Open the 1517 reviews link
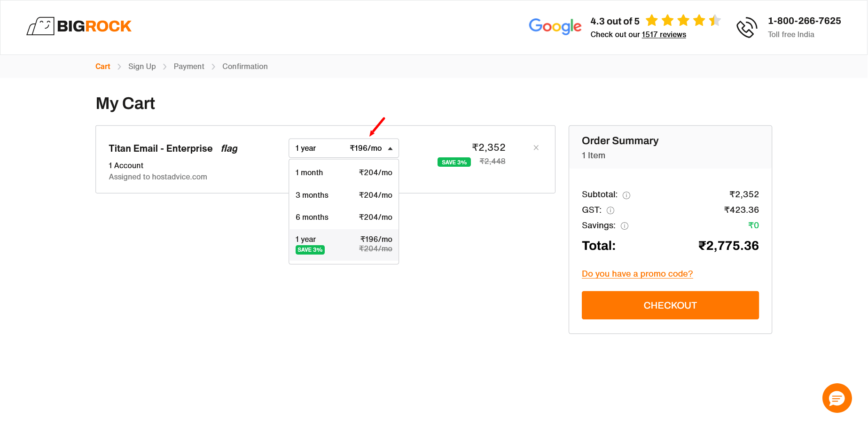This screenshot has width=868, height=426. pos(664,34)
